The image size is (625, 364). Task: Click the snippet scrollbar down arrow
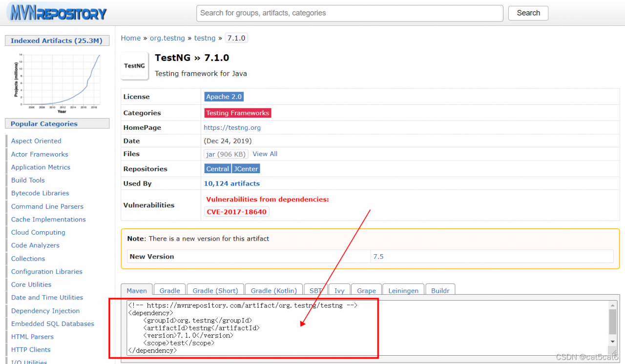613,342
